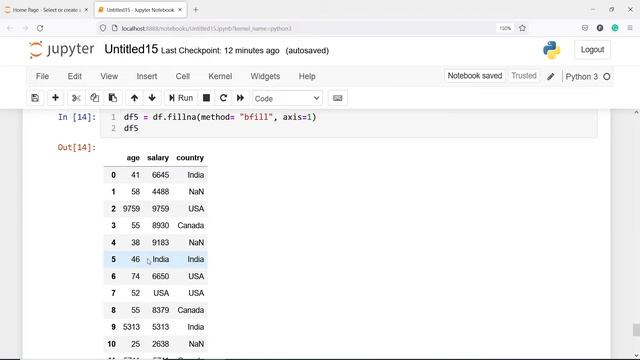
Task: Go back with the browser back arrow
Action: point(10,28)
